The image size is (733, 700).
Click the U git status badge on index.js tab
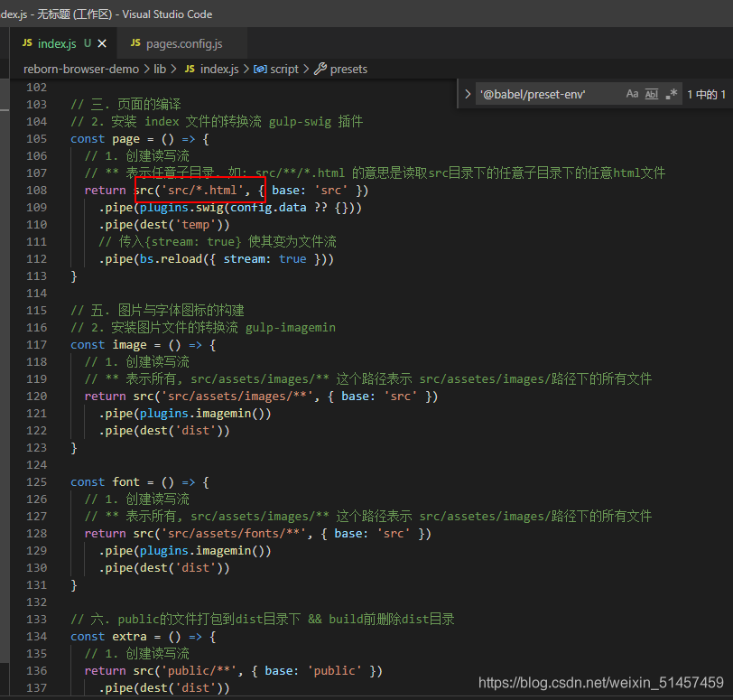pyautogui.click(x=88, y=43)
